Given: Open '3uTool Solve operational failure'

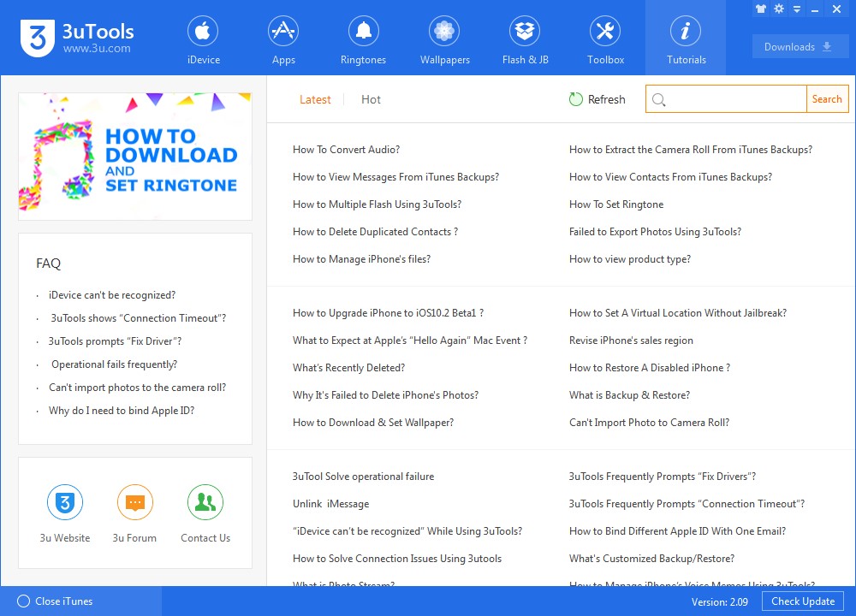Looking at the screenshot, I should point(363,477).
